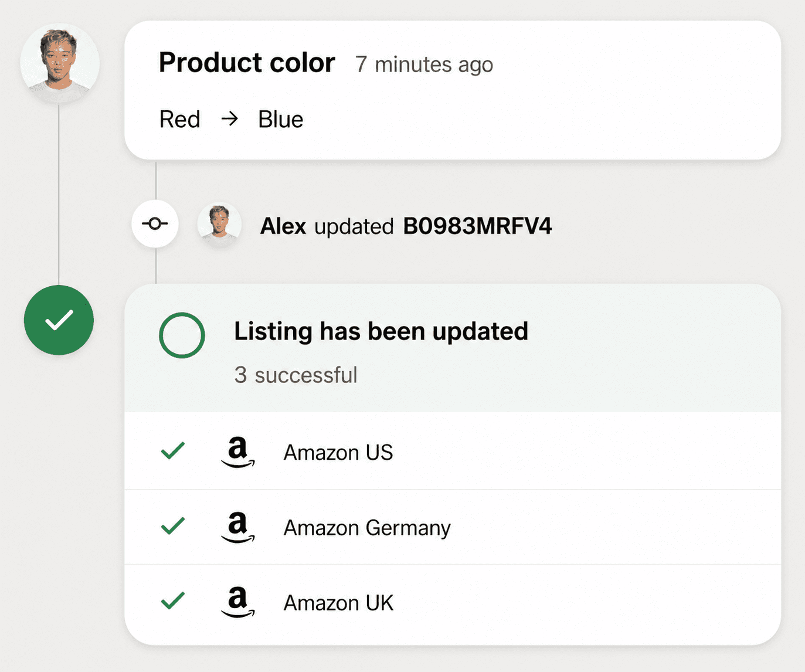Select Alex's small avatar in the update row

[x=219, y=224]
